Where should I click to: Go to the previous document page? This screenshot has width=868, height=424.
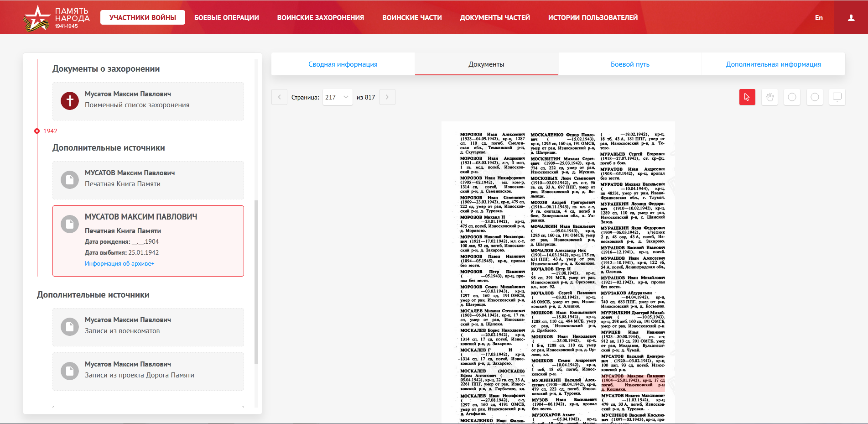point(279,97)
